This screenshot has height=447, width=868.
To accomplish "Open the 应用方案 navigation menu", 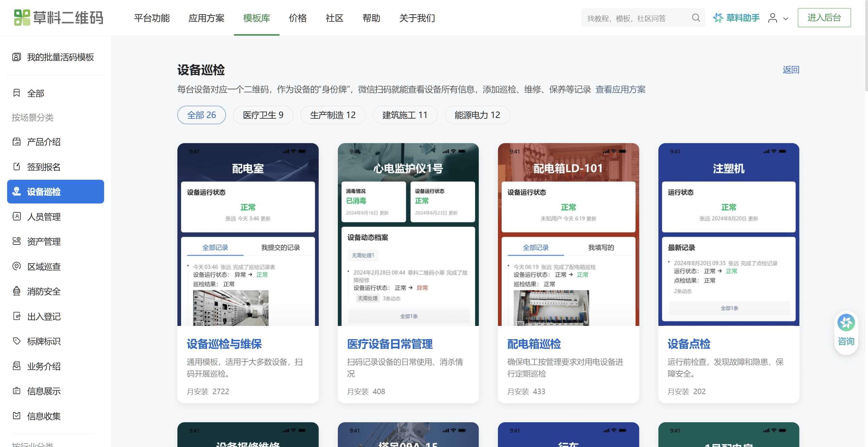I will coord(206,18).
